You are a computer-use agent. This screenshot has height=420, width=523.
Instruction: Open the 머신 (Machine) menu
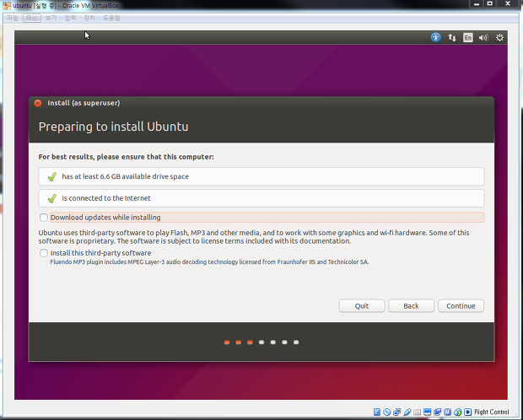coord(32,18)
